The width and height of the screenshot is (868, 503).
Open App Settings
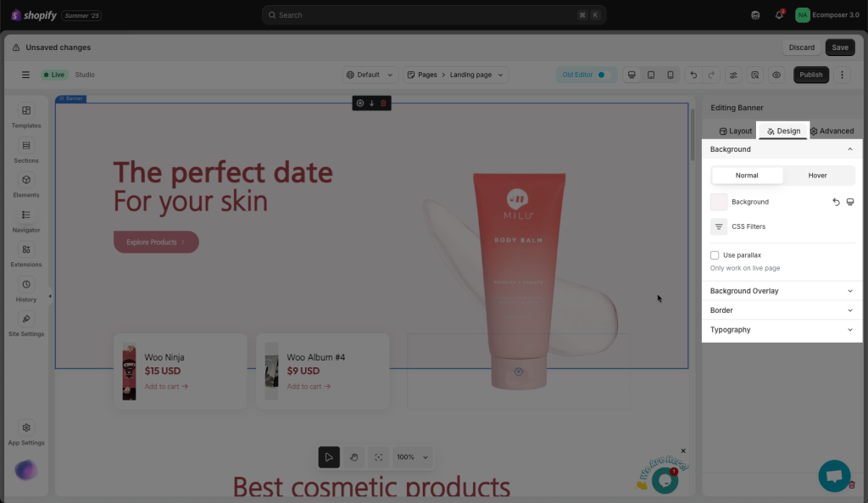[26, 433]
